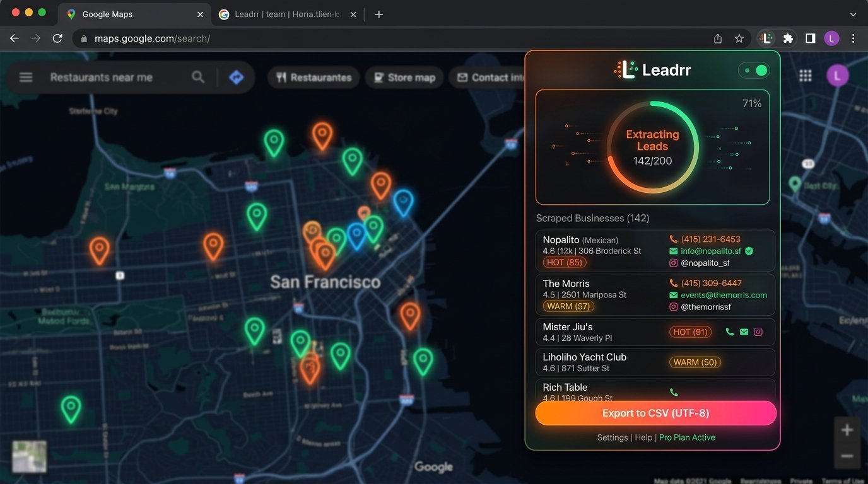Reload the page
The image size is (868, 484).
pyautogui.click(x=57, y=38)
